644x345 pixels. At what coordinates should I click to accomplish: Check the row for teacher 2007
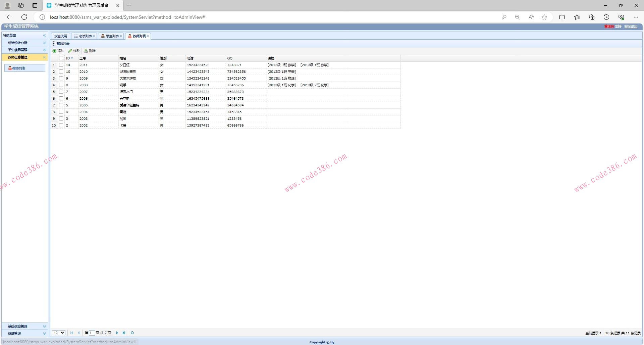pos(61,92)
